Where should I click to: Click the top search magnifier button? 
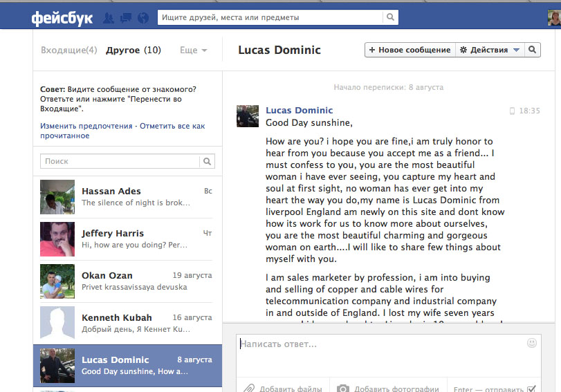(390, 17)
